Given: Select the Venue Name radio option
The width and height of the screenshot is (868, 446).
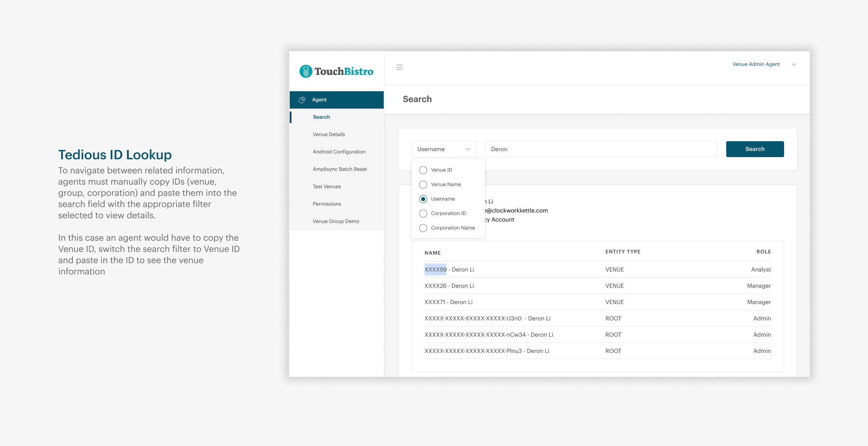Looking at the screenshot, I should click(423, 185).
